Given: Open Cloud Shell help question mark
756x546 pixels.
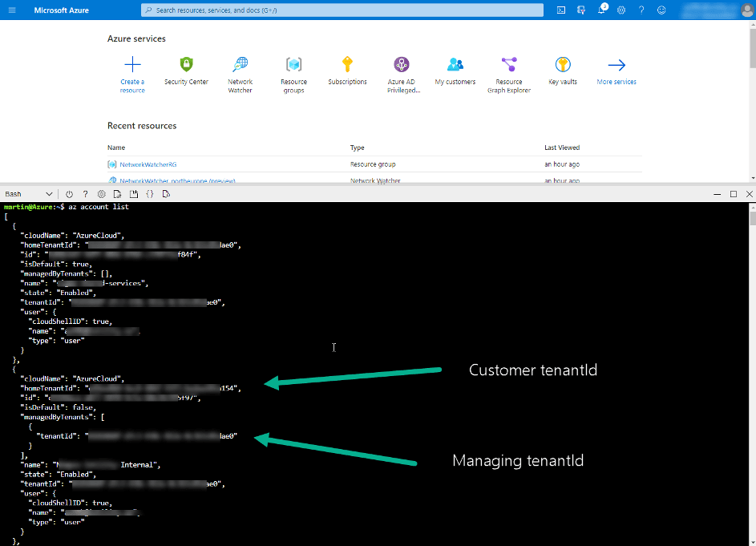Looking at the screenshot, I should point(85,194).
